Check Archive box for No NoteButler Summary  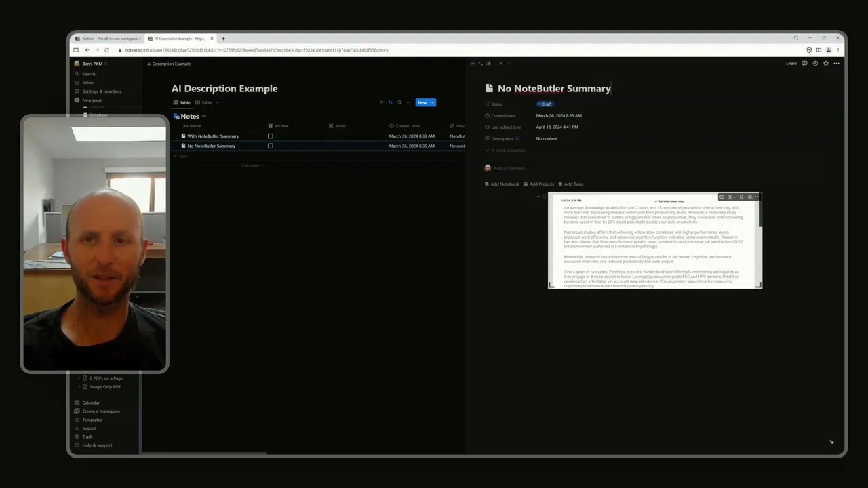click(x=270, y=146)
